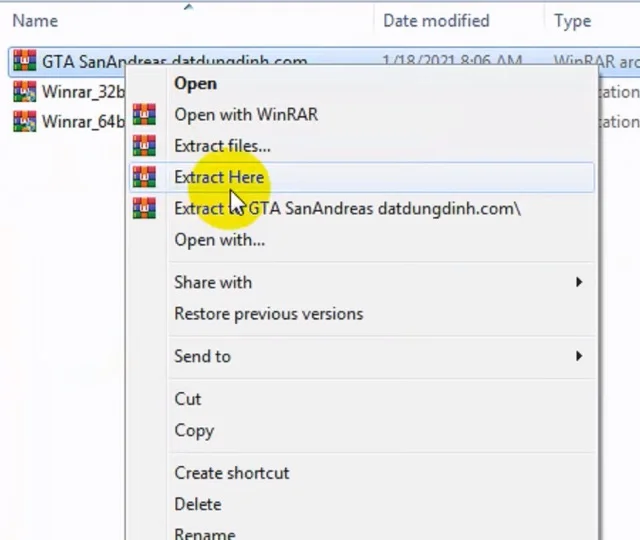
Task: Click the WinRAR icon beside Open with WinRAR
Action: [x=144, y=114]
